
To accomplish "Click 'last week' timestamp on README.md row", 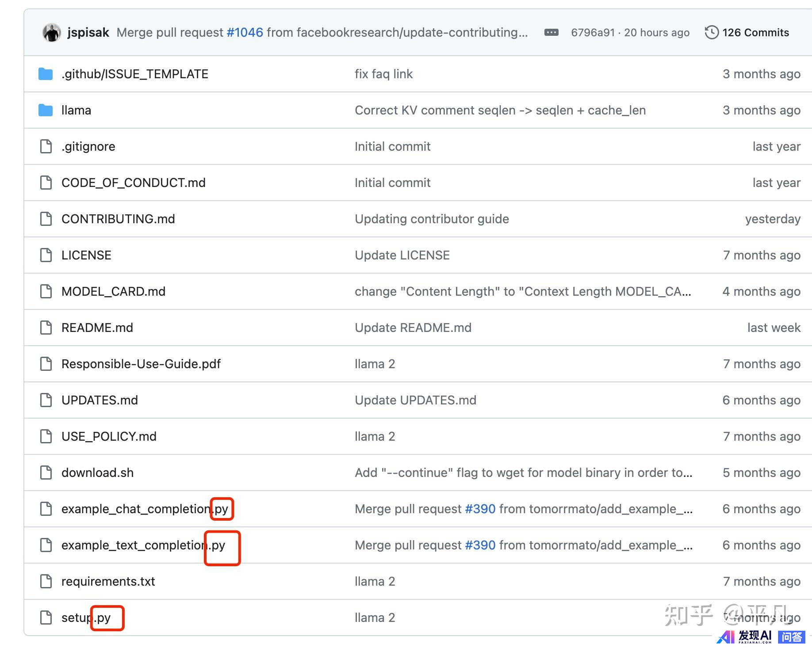I will click(x=774, y=328).
